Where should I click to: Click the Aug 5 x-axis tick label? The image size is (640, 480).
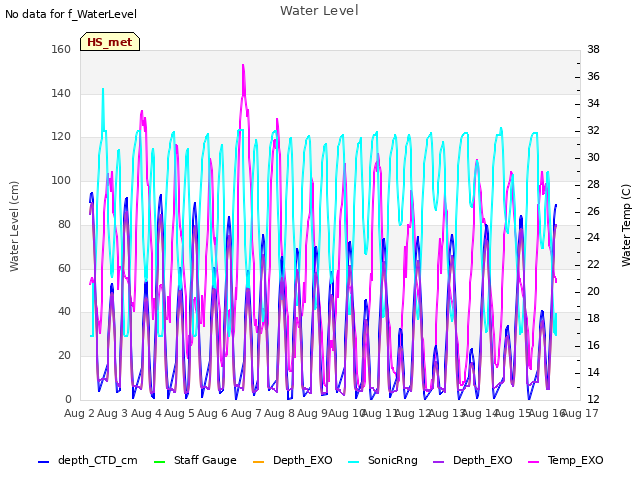point(179,413)
